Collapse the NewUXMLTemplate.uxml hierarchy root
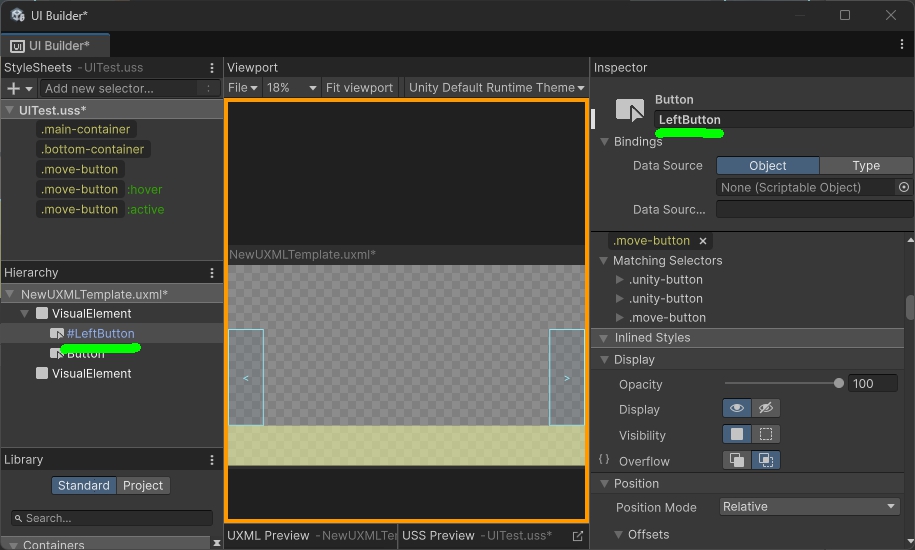915x550 pixels. (9, 294)
